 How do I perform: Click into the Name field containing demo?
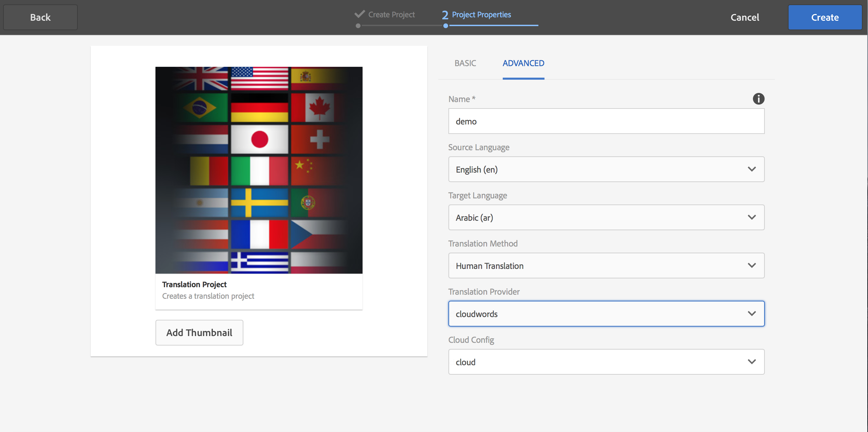[x=606, y=121]
